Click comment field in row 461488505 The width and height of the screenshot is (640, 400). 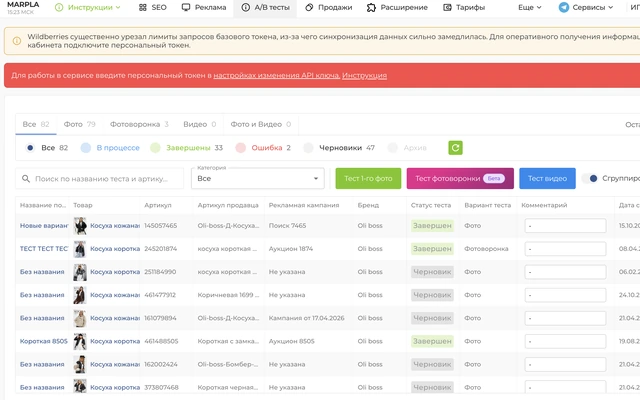point(565,341)
